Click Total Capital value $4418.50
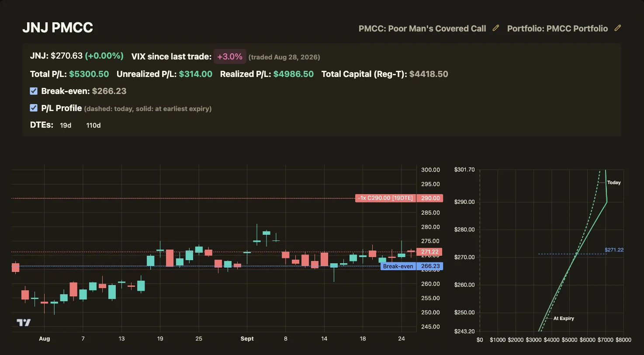The image size is (644, 355). [429, 74]
